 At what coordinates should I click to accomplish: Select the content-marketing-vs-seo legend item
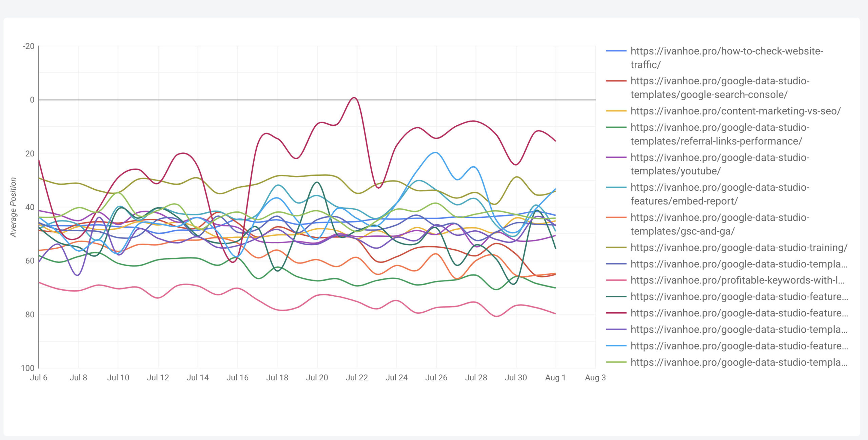tap(735, 111)
